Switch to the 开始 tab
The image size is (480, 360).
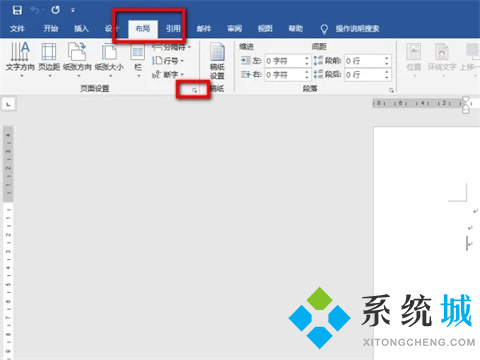pos(51,29)
